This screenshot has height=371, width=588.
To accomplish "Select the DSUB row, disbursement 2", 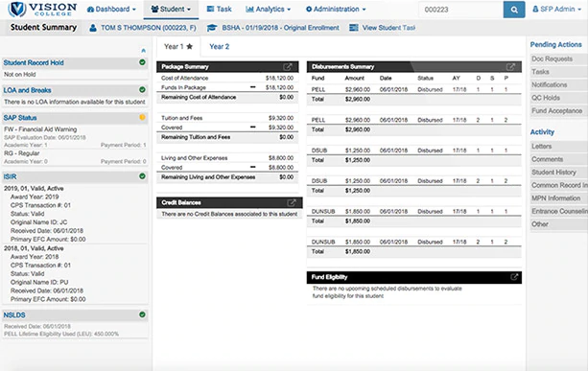I will click(x=414, y=181).
